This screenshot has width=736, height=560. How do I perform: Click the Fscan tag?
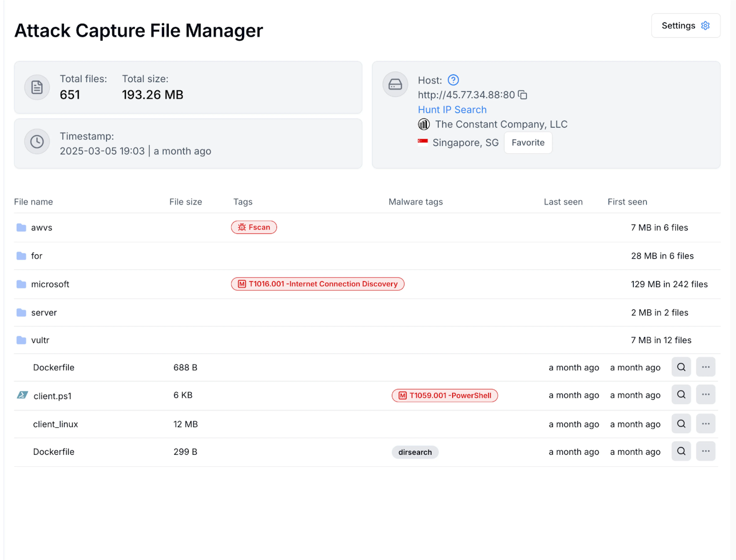pos(254,227)
